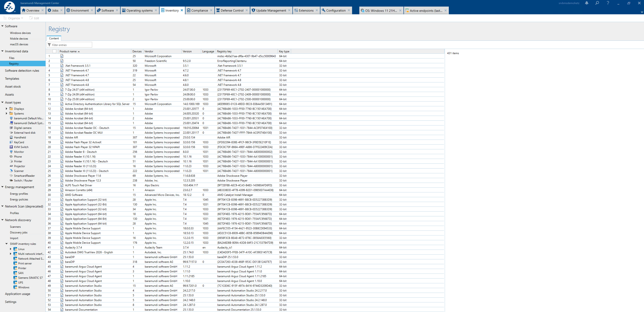Expand the Displays folder in Asset types
The image size is (644, 312).
(6, 109)
